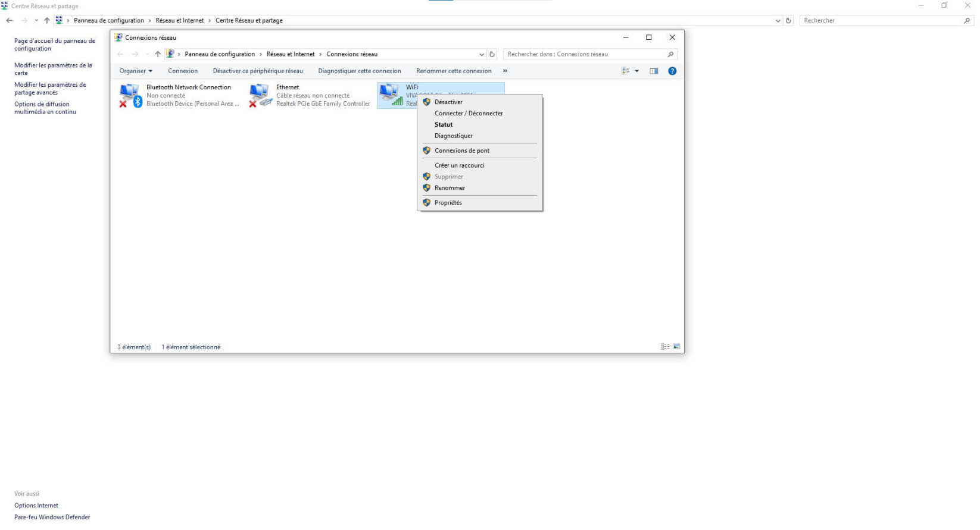Select Diagnostiquer in the context menu
The width and height of the screenshot is (980, 530).
click(480, 136)
